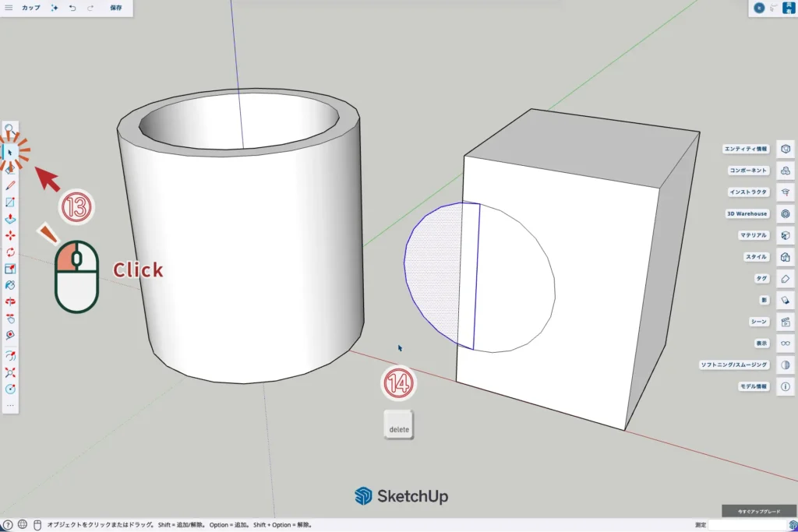
Task: Open the シーン scenes panel icon
Action: (x=786, y=322)
